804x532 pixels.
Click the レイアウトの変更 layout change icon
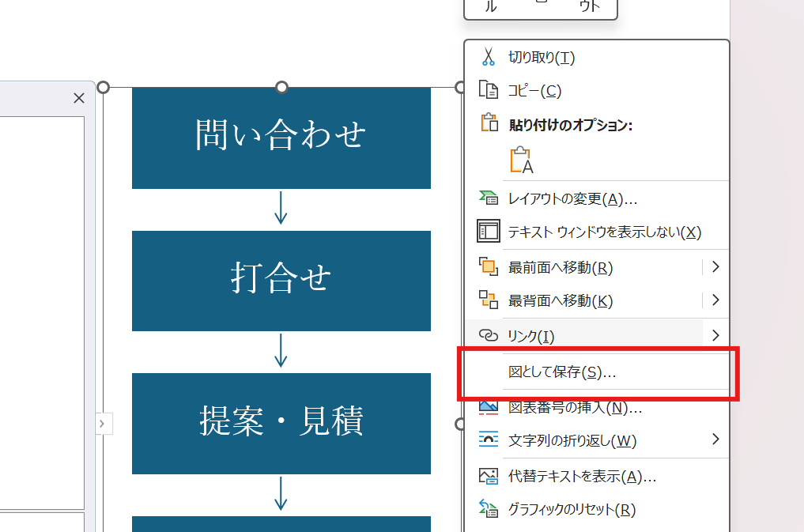click(488, 198)
